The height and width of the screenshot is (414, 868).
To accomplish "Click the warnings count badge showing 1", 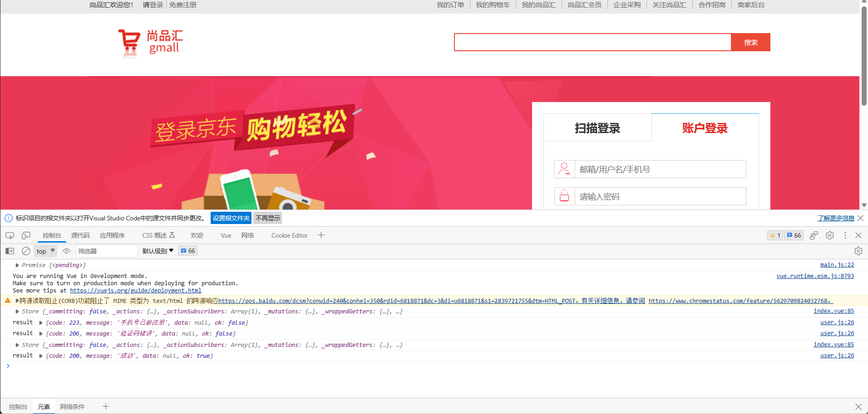I will coord(775,235).
